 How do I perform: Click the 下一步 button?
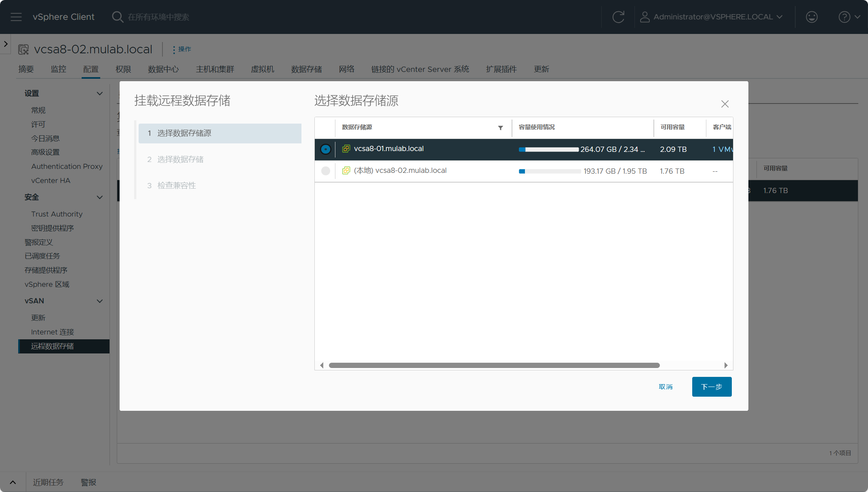[712, 387]
